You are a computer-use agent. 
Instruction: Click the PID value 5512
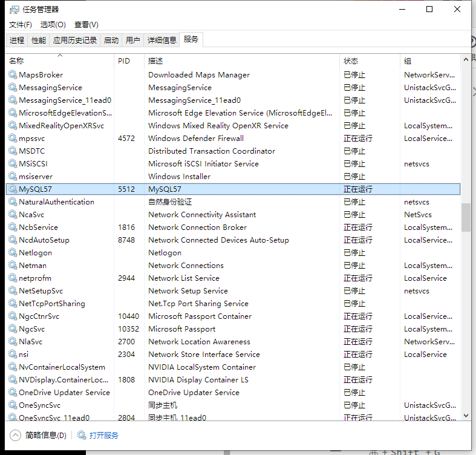tap(126, 189)
